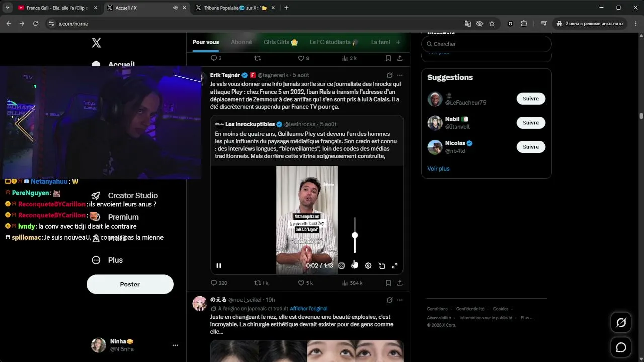This screenshot has height=362, width=644.
Task: Follow Nabil with Suivre button
Action: (x=531, y=123)
